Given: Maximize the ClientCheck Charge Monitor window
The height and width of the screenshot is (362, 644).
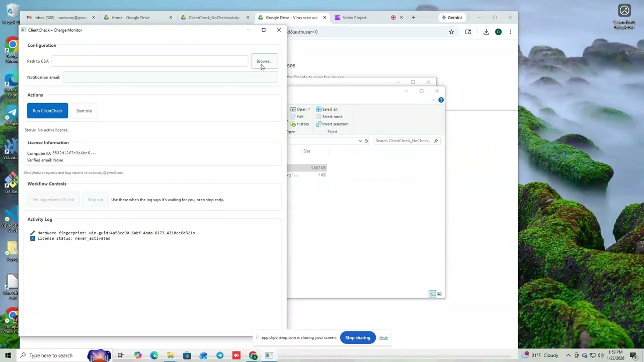Looking at the screenshot, I should pos(263,30).
